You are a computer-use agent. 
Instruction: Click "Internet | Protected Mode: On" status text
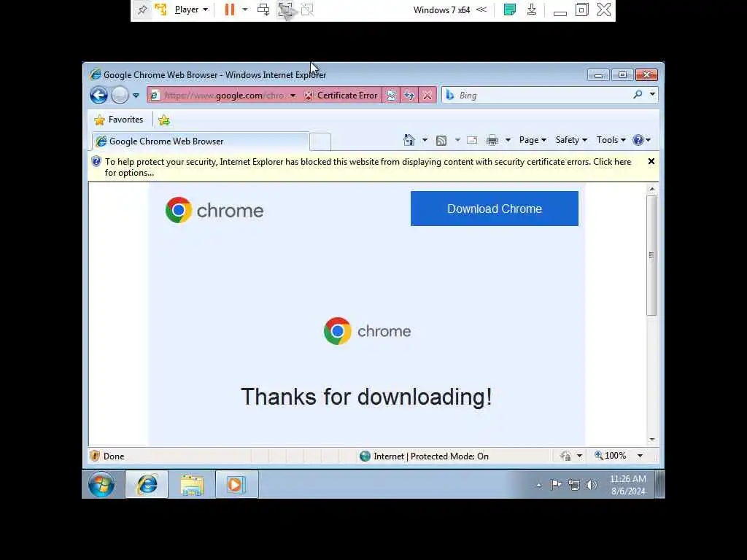pos(430,456)
